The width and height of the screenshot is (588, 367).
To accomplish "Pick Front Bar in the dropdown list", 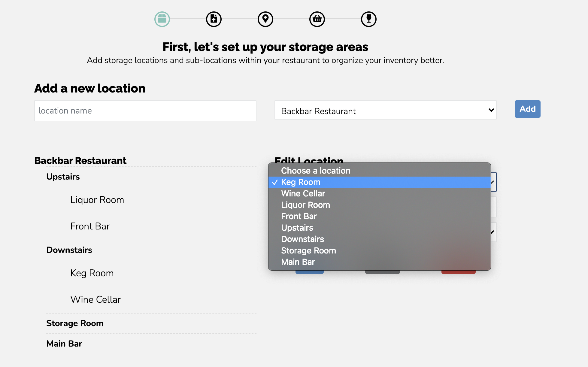I will (299, 216).
